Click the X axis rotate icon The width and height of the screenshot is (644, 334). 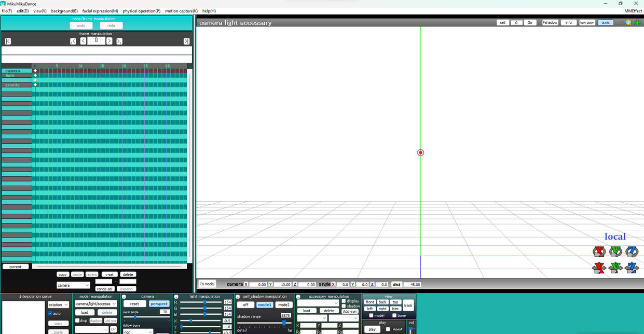599,252
